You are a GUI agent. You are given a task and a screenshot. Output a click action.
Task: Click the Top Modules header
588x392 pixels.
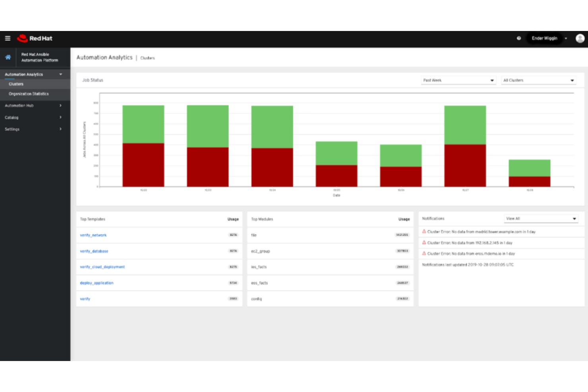click(x=262, y=219)
